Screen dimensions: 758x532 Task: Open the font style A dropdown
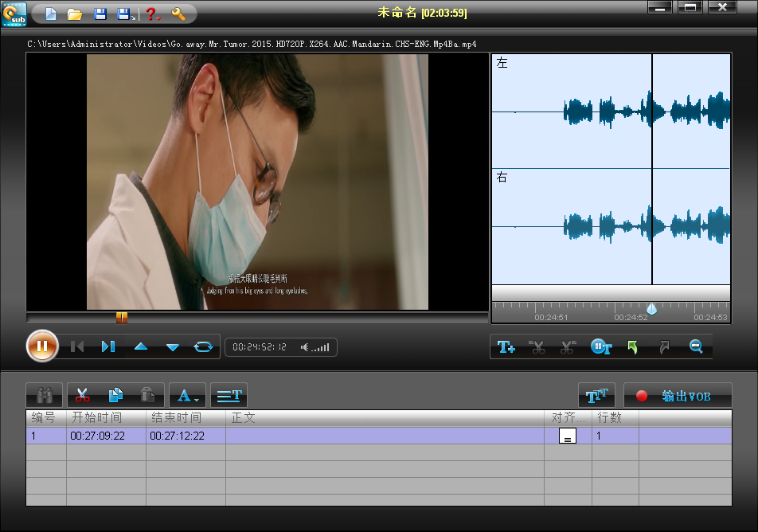click(x=187, y=395)
